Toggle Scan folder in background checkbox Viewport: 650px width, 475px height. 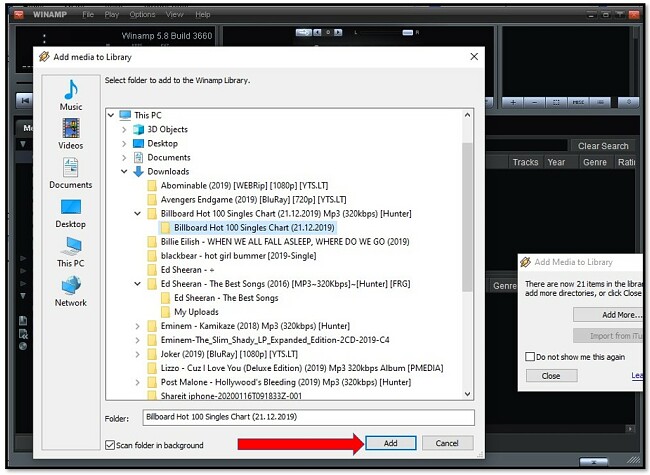(x=110, y=445)
